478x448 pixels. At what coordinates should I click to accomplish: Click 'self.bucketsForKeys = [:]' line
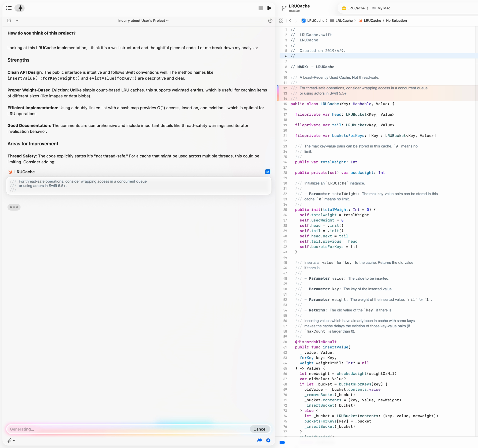329,247
